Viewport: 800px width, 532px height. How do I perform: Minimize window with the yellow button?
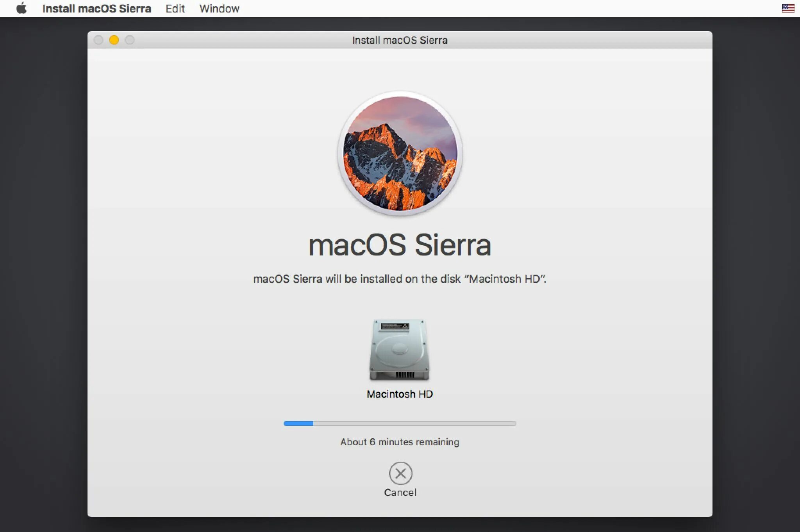(114, 40)
